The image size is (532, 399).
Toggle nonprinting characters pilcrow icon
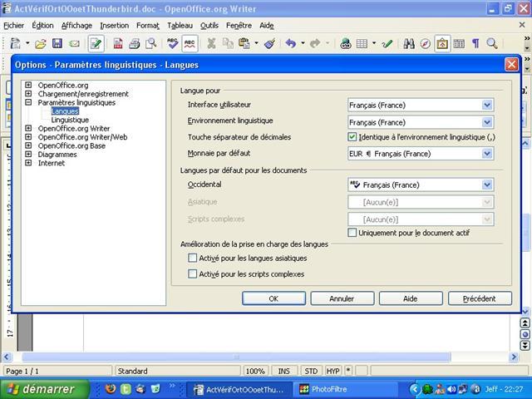pos(475,43)
